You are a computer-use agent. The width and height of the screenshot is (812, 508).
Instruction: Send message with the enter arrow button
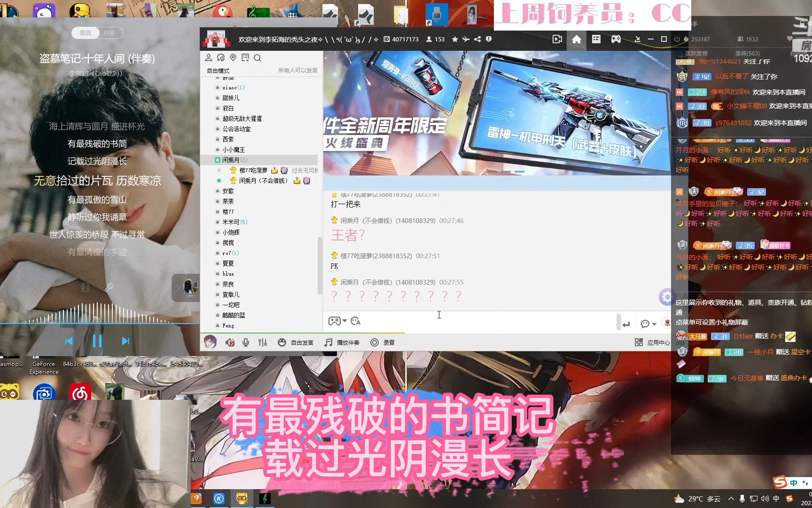pyautogui.click(x=626, y=324)
